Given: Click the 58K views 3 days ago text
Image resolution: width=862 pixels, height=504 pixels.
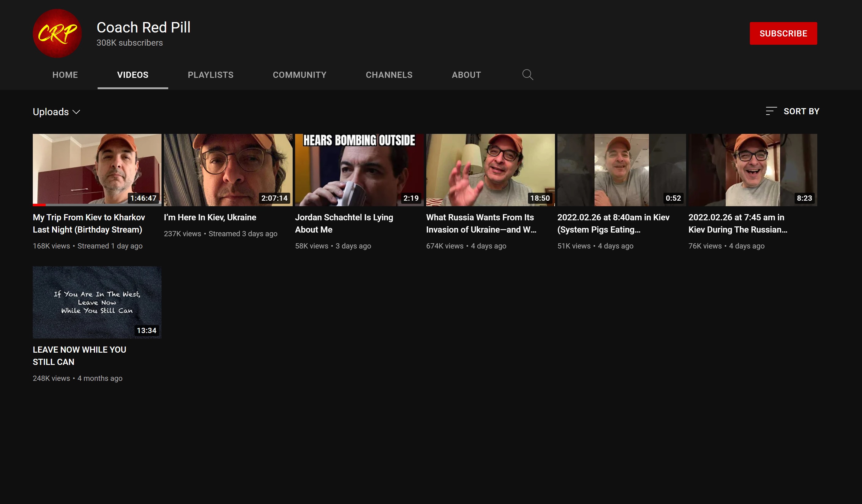Looking at the screenshot, I should point(333,246).
